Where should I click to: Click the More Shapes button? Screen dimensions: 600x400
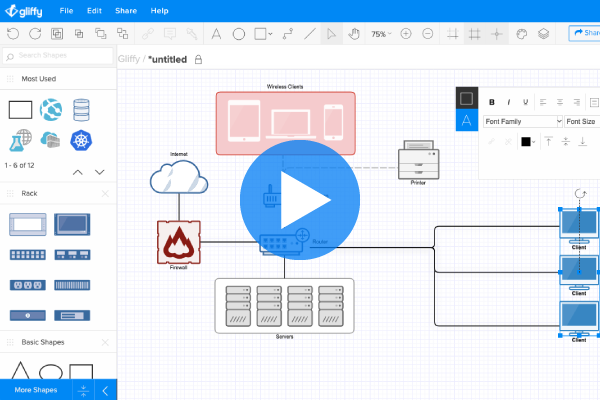point(36,389)
